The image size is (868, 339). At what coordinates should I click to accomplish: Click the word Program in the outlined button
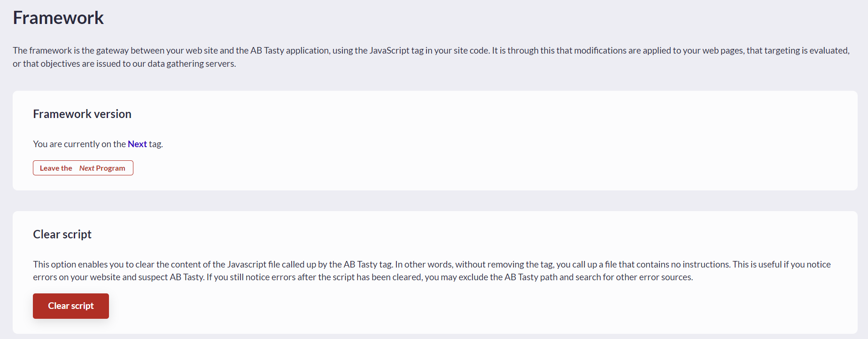(110, 168)
